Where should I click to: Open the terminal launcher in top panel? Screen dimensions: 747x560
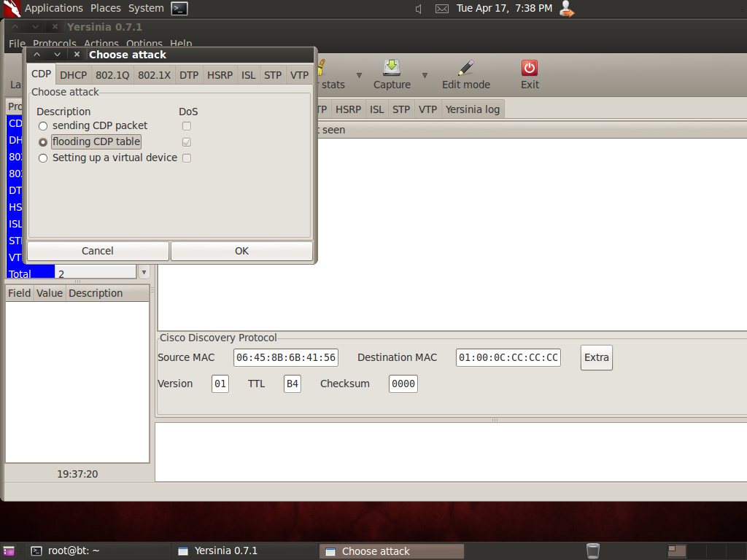pos(179,9)
